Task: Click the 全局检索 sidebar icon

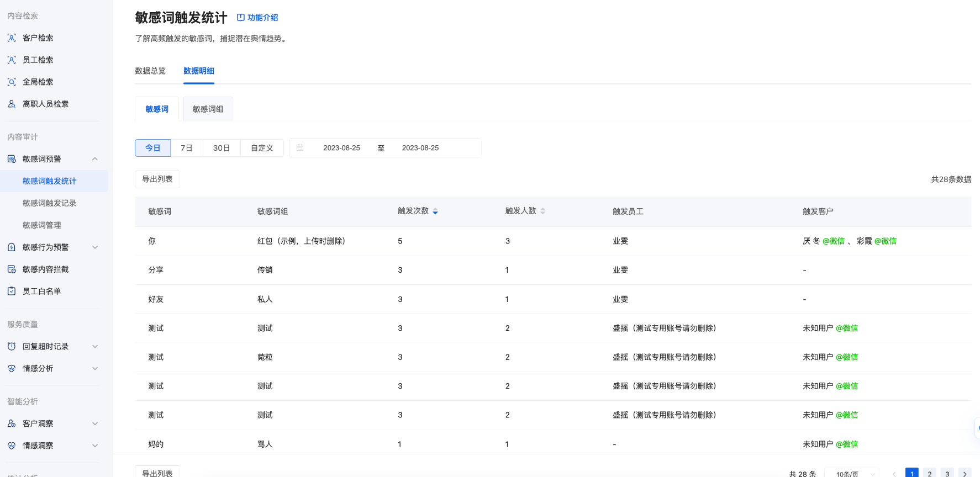Action: coord(12,82)
